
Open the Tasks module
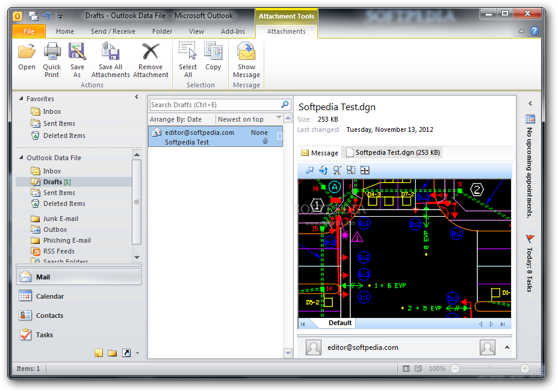79,335
